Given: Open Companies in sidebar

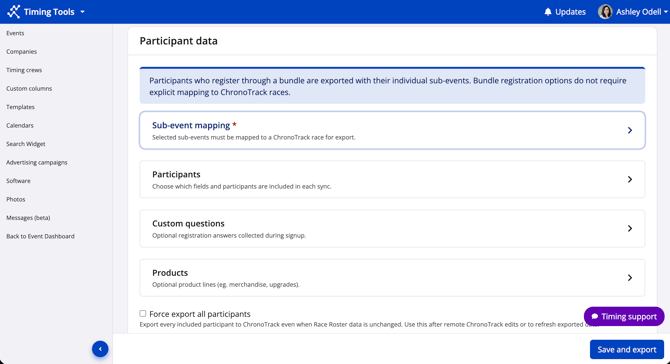Looking at the screenshot, I should coord(21,51).
